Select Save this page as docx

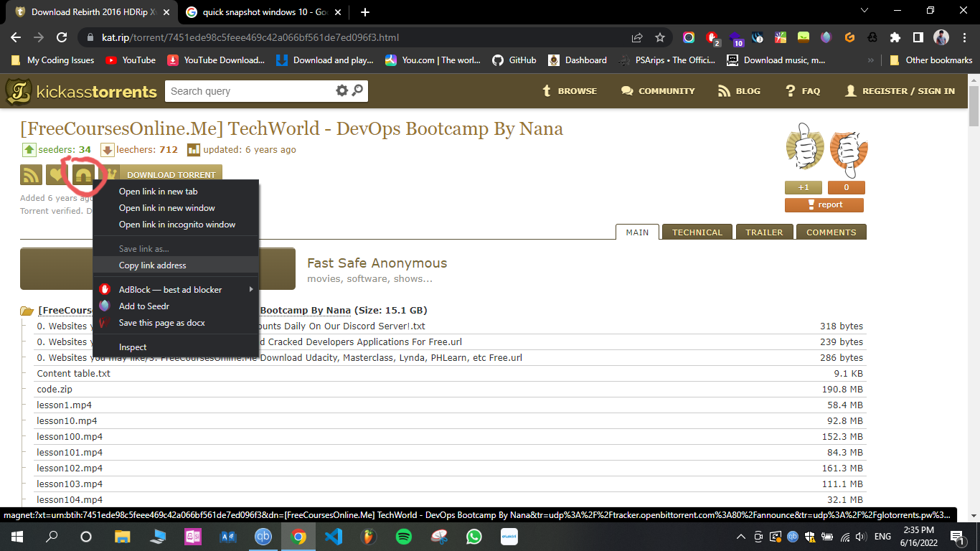176,323
